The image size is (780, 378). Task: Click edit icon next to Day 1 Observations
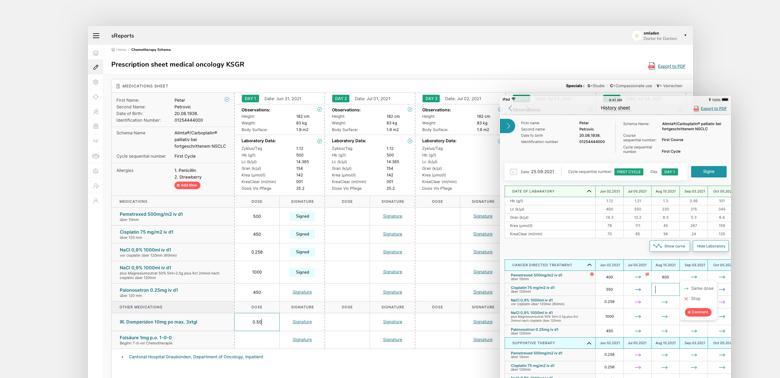319,109
